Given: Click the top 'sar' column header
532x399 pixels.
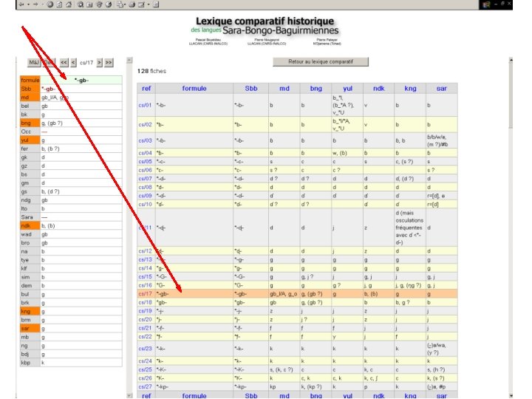Looking at the screenshot, I should pos(441,88).
